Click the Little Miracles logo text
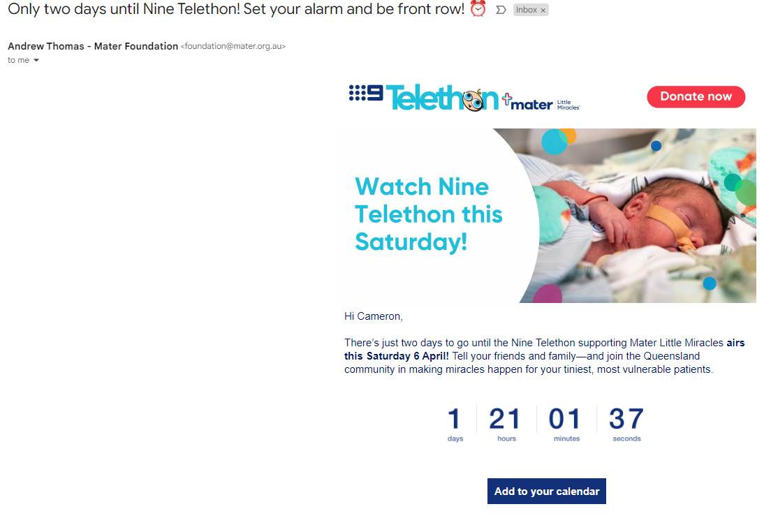 568,105
